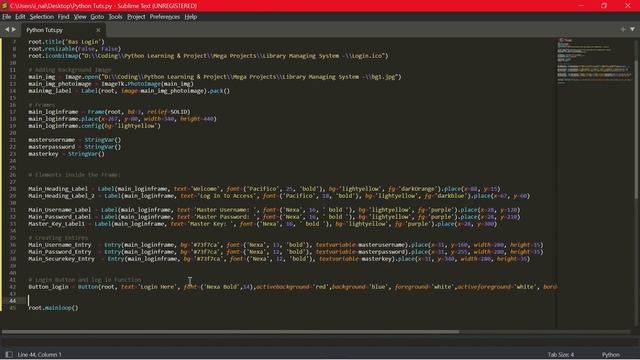Viewport: 640px width, 360px height.
Task: Go to next tab with right arrow
Action: pos(14,29)
